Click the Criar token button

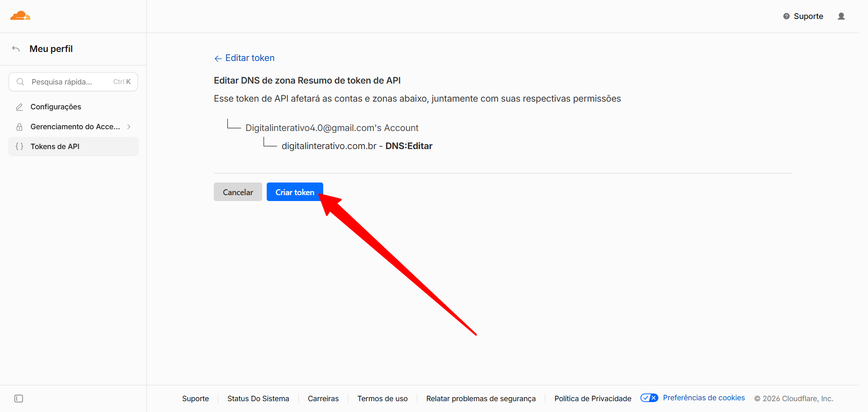point(295,192)
